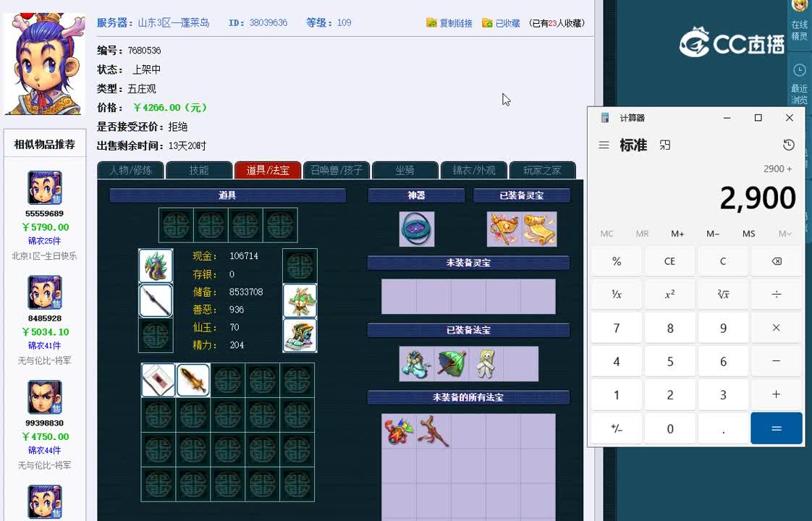Screen dimensions: 812x521
Task: Open recommended item 8485928
Action: 45,292
